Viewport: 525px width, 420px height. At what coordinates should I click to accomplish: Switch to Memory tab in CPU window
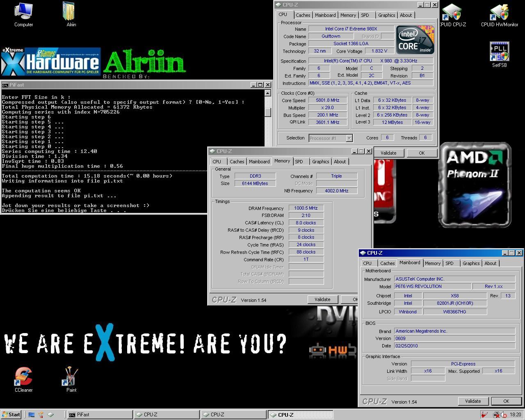click(x=348, y=15)
